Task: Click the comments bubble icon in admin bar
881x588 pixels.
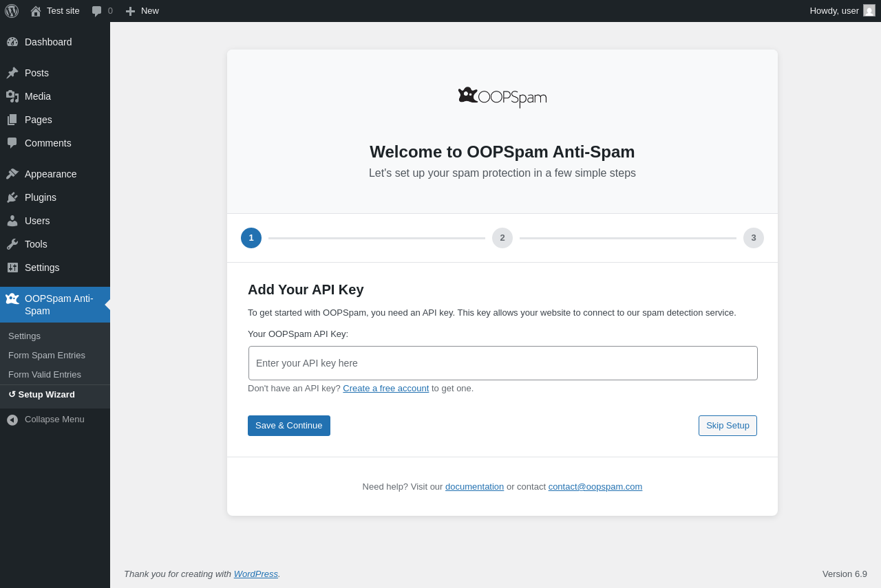Action: pos(96,11)
